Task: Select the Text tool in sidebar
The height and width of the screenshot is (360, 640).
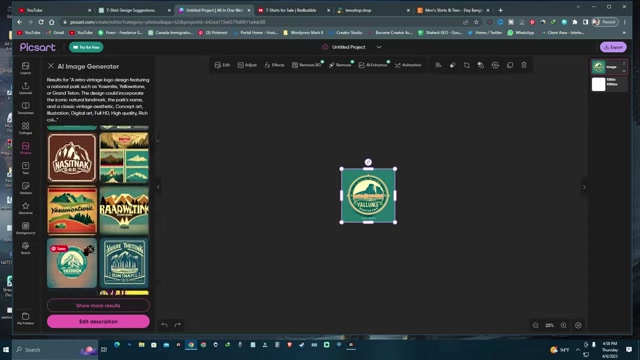Action: [25, 168]
